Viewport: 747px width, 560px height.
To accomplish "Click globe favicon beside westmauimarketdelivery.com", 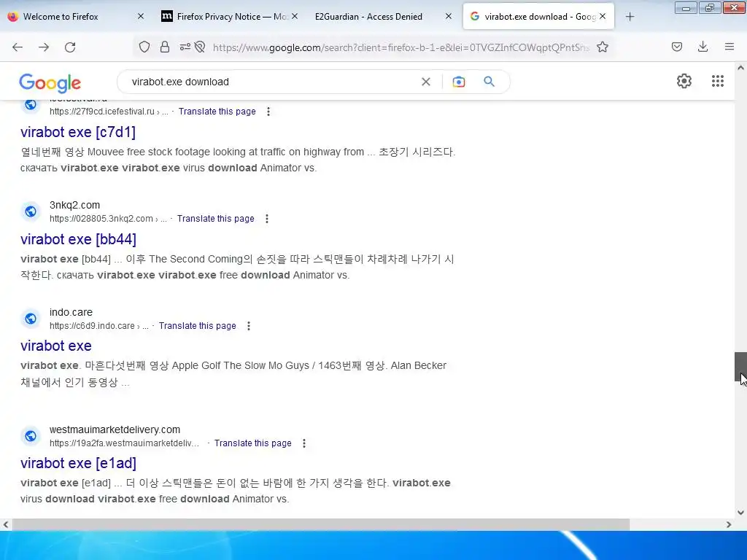I will [x=31, y=436].
